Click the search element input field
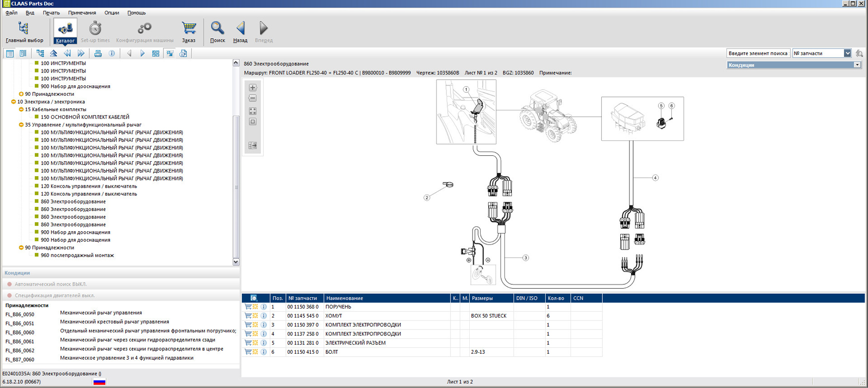Viewport: 868px width, 388px height. pyautogui.click(x=758, y=53)
